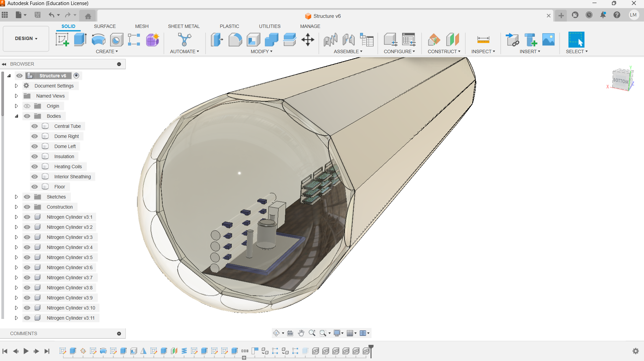Viewport: 644px width, 361px height.
Task: Select the Shell tool
Action: pos(253,40)
